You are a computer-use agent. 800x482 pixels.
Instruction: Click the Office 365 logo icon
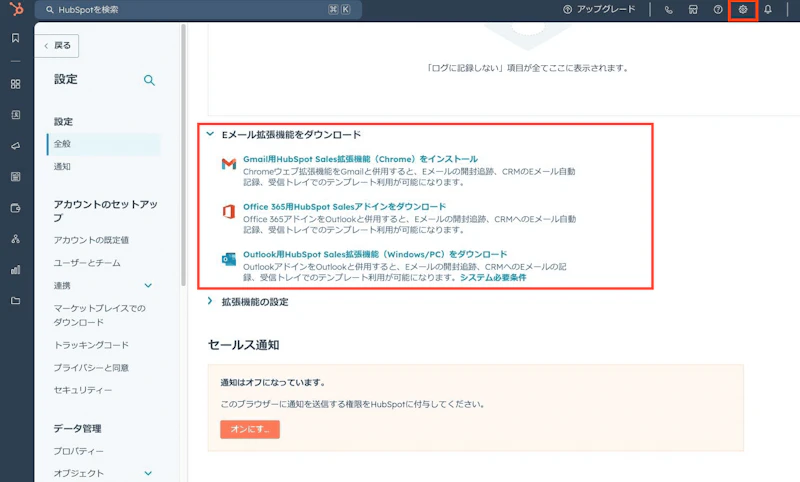tap(229, 211)
